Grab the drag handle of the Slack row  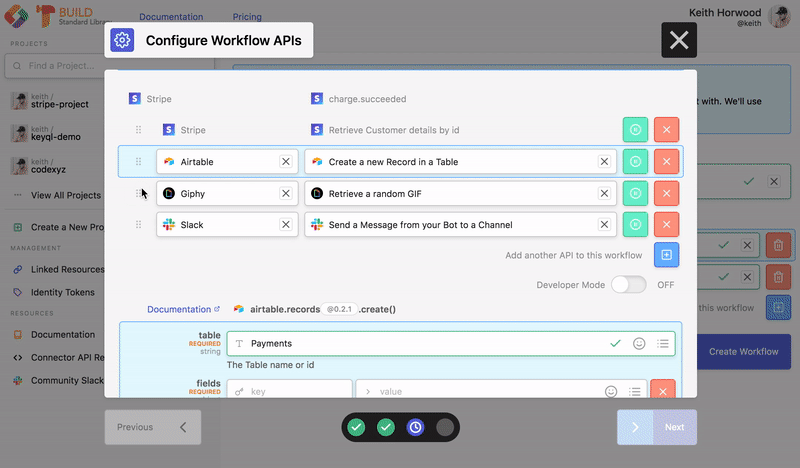[x=138, y=225]
